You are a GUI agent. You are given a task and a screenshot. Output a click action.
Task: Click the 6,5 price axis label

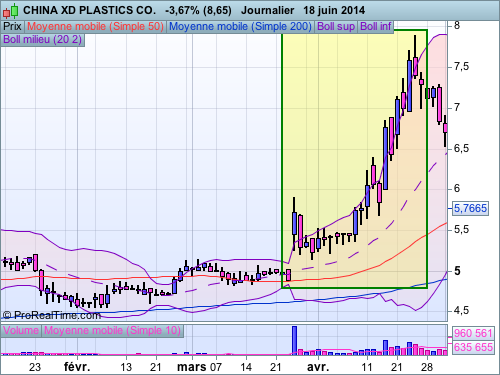[461, 148]
